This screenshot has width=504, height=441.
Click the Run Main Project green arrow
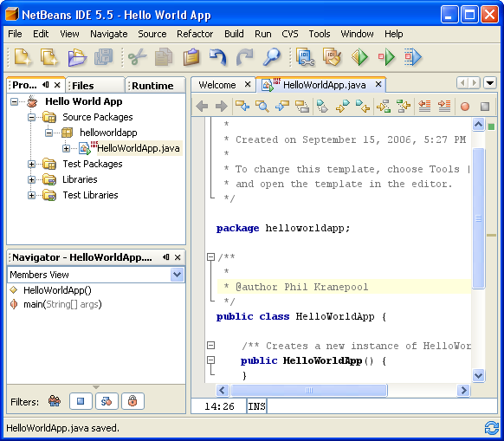[359, 57]
